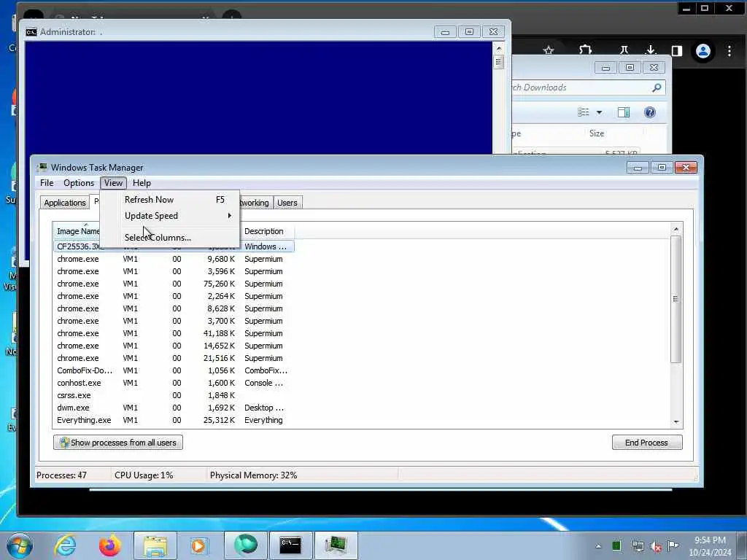
Task: Open the browser downloads arrow icon
Action: (650, 50)
